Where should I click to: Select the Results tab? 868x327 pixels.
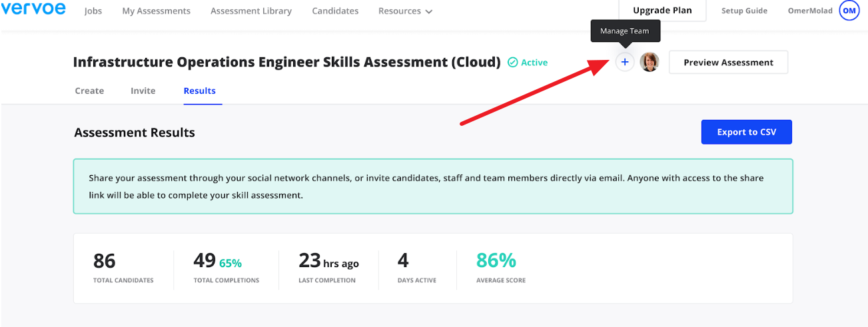pyautogui.click(x=200, y=91)
